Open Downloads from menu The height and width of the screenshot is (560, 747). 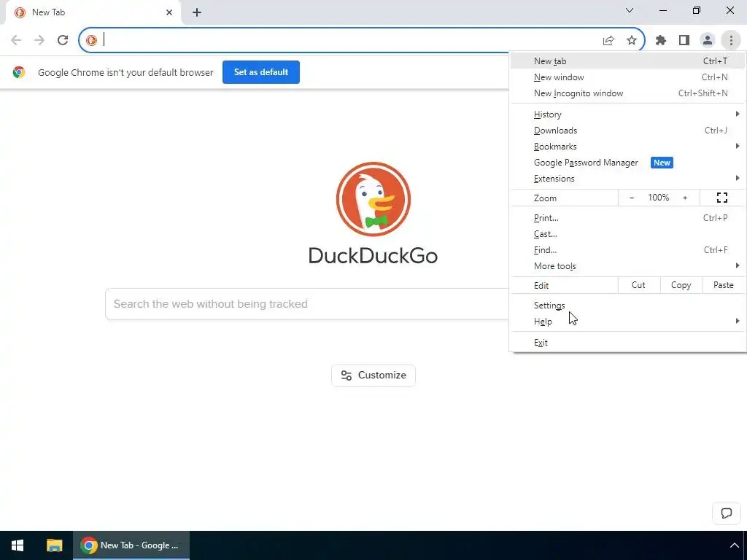pyautogui.click(x=627, y=131)
